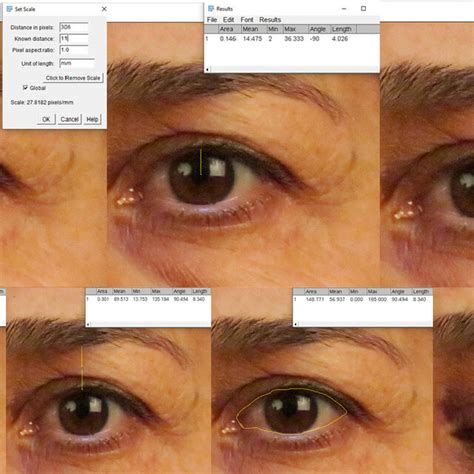Select the Length column header in Results

coord(343,29)
